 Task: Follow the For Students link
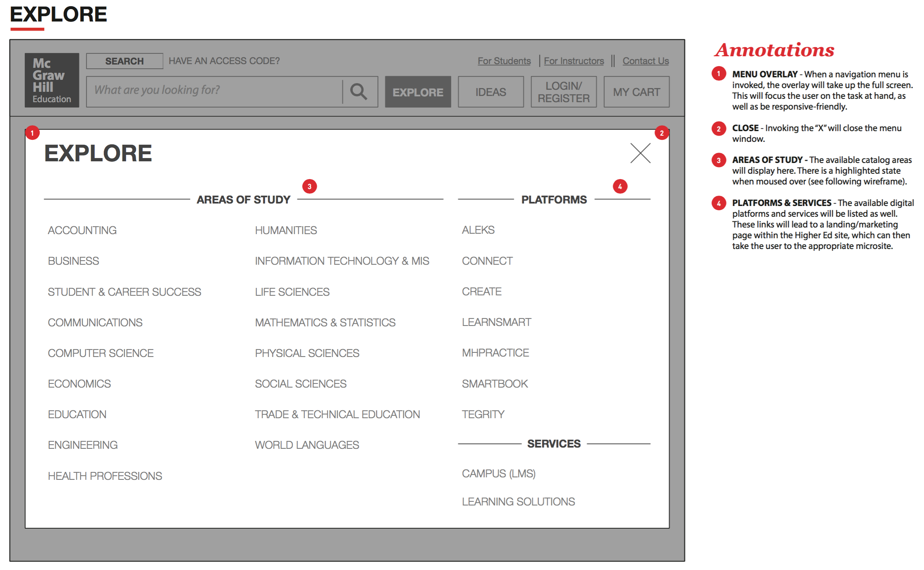point(504,61)
